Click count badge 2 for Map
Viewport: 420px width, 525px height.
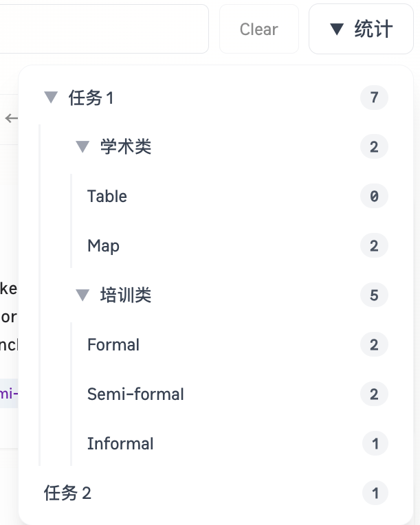(x=374, y=245)
